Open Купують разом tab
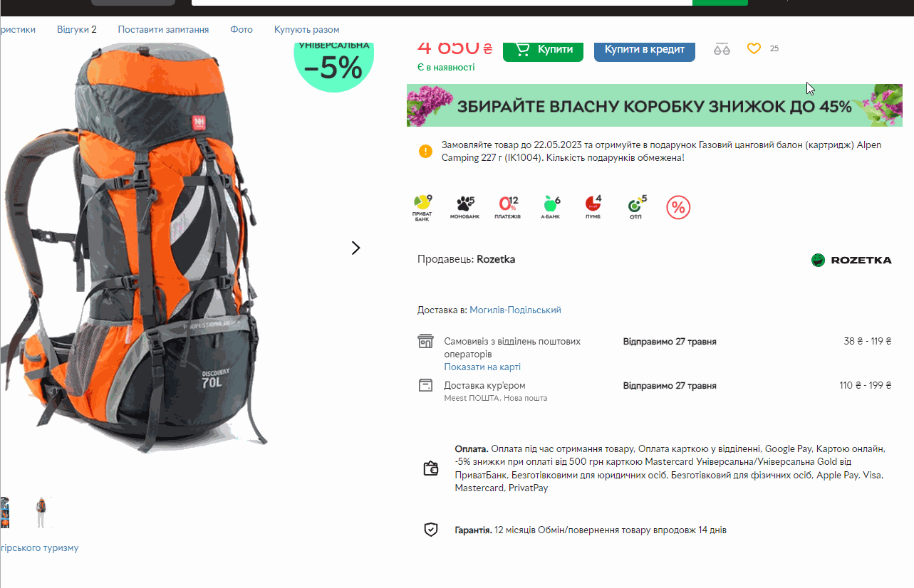914x588 pixels. coord(306,30)
